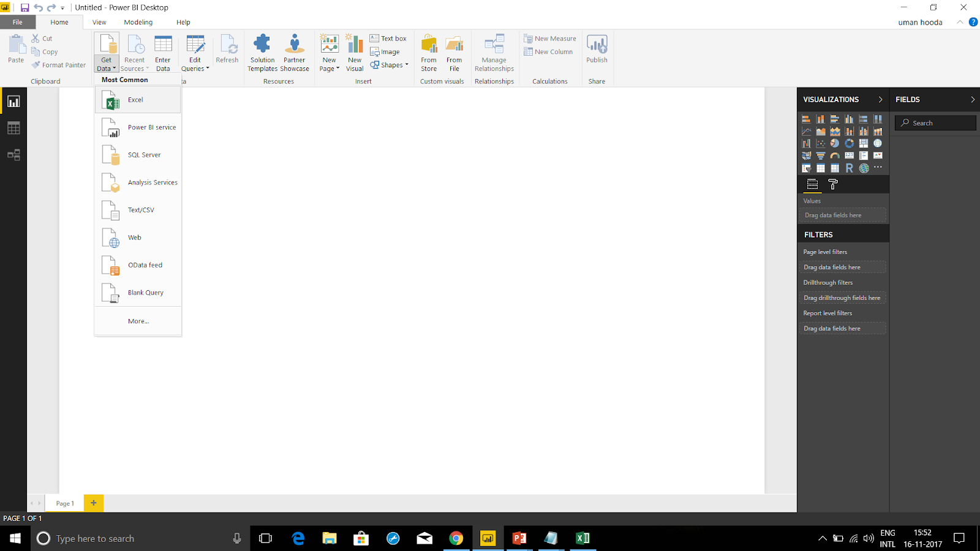Open the Help question mark icon
Viewport: 980px width, 551px height.
coord(973,22)
